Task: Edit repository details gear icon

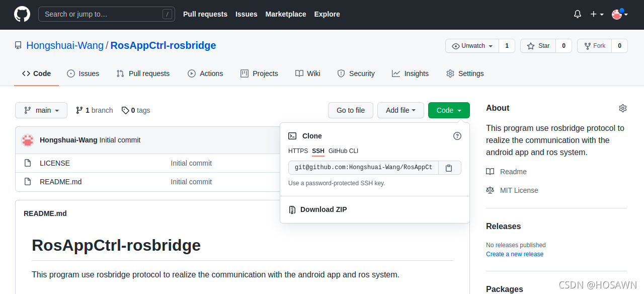Action: (623, 108)
